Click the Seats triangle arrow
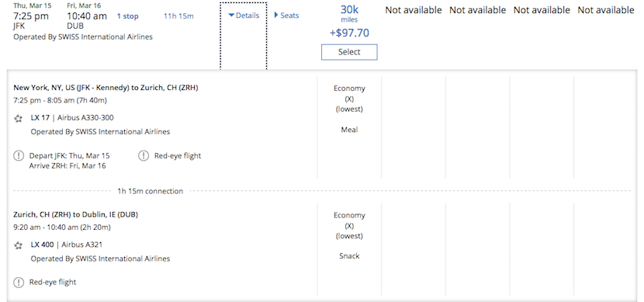This screenshot has width=644, height=302. 276,16
